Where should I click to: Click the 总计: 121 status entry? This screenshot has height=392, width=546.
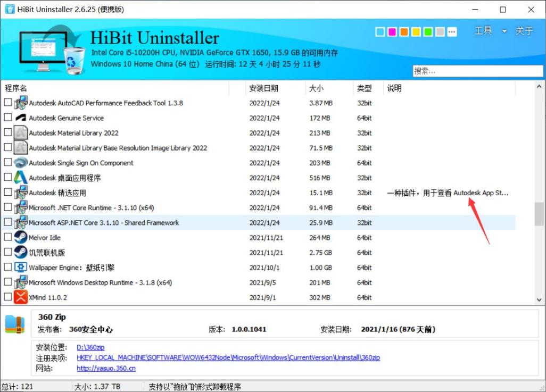pos(17,387)
